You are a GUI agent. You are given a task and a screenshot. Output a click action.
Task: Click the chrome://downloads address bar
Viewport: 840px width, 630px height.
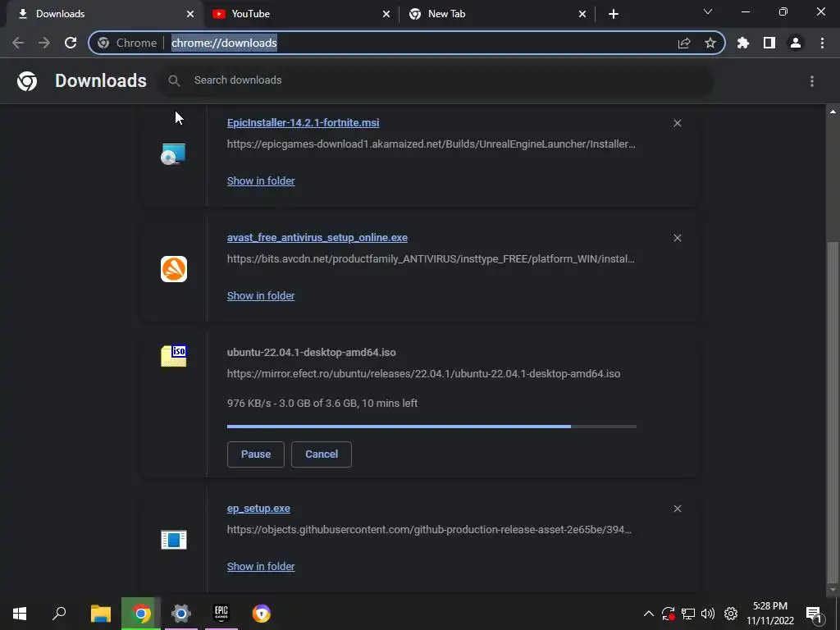point(407,43)
